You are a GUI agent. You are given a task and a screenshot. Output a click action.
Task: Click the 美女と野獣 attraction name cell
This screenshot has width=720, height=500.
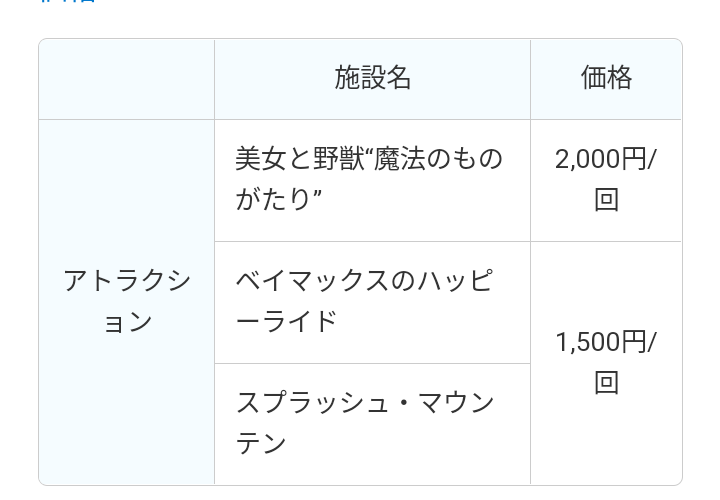tap(372, 180)
